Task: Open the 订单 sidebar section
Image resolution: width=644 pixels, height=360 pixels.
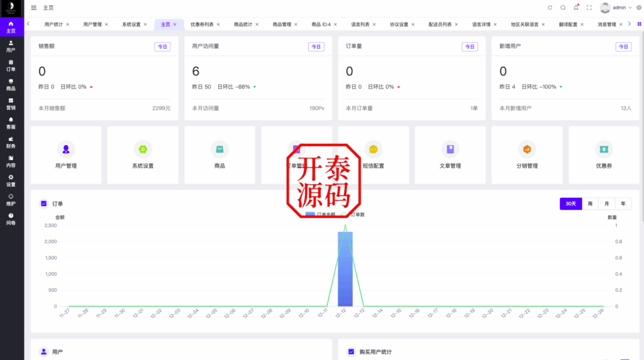Action: click(11, 66)
